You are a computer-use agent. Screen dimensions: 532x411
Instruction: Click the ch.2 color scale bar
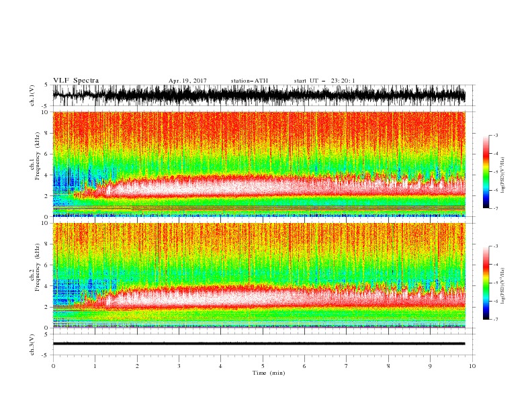486,283
